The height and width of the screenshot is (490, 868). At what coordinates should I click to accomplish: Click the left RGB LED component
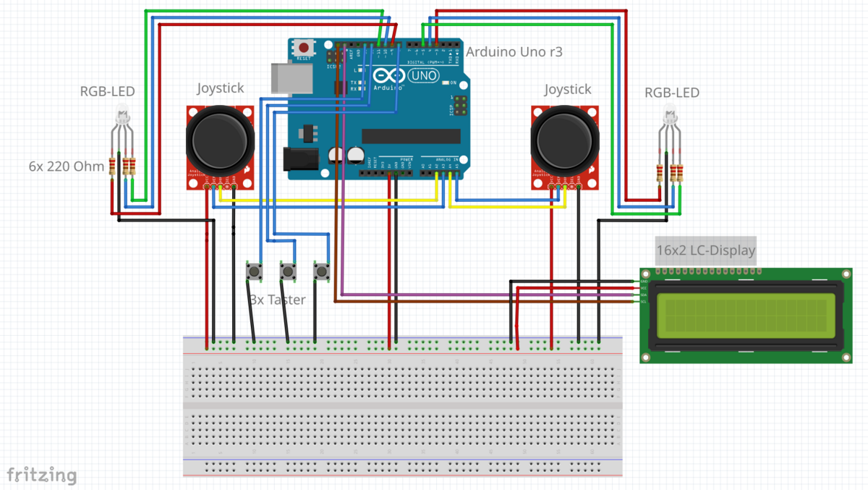tap(121, 114)
